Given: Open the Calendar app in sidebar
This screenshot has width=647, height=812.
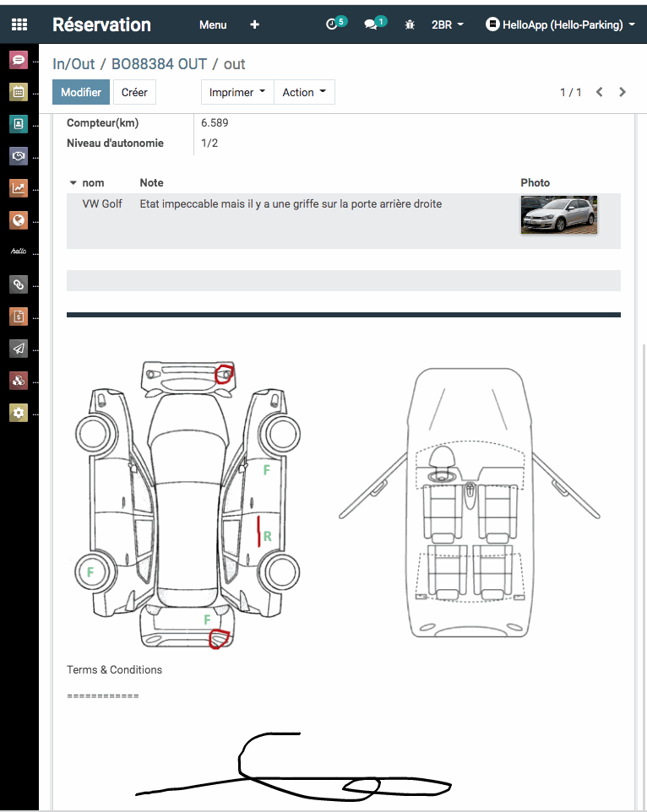Looking at the screenshot, I should tap(19, 92).
